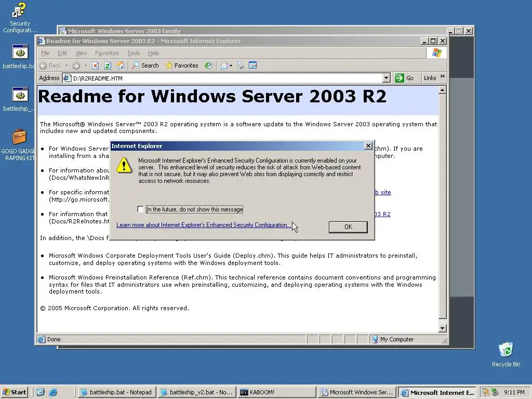Open the Edit menu
Image resolution: width=532 pixels, height=399 pixels.
pos(62,53)
